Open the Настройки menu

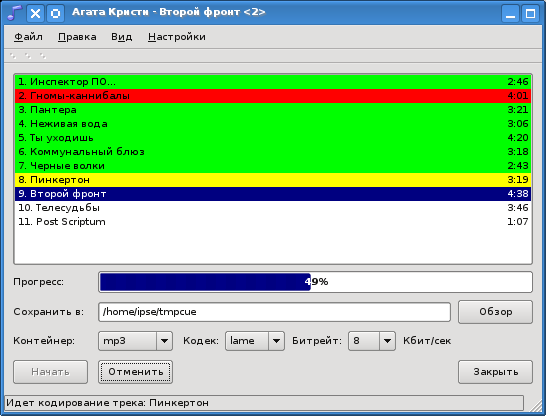pyautogui.click(x=177, y=37)
